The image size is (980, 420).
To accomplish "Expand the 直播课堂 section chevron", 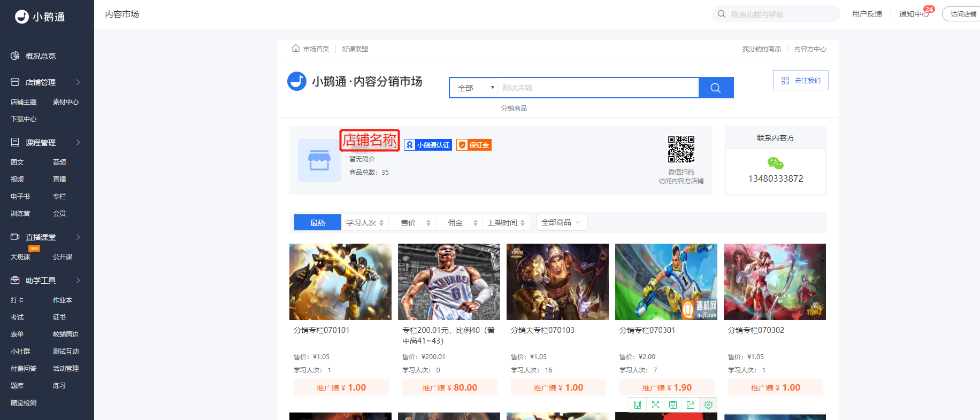I will pos(78,237).
